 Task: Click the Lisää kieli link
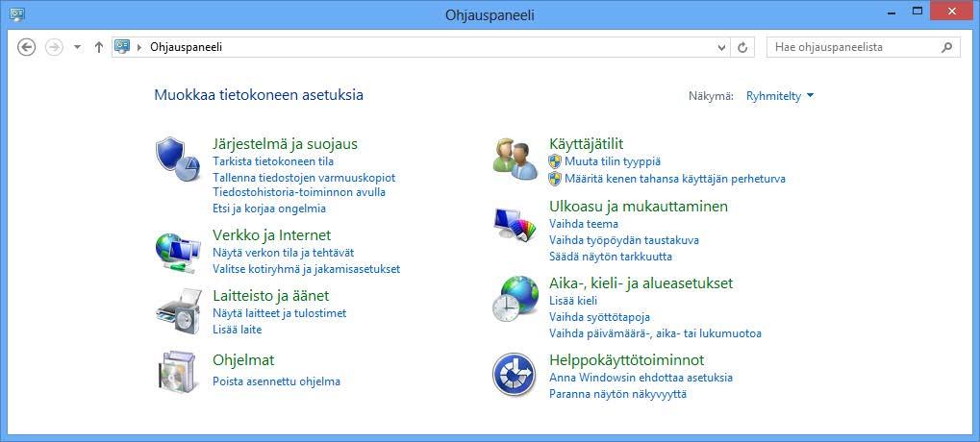point(572,301)
